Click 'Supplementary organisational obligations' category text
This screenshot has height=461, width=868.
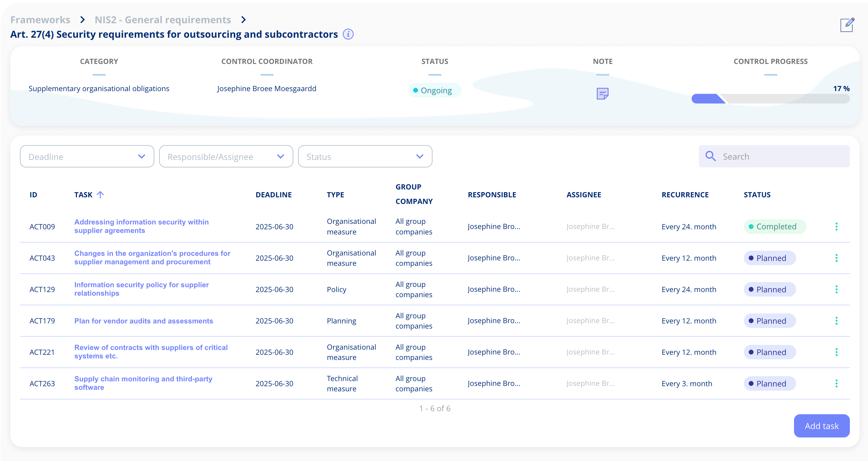tap(99, 88)
